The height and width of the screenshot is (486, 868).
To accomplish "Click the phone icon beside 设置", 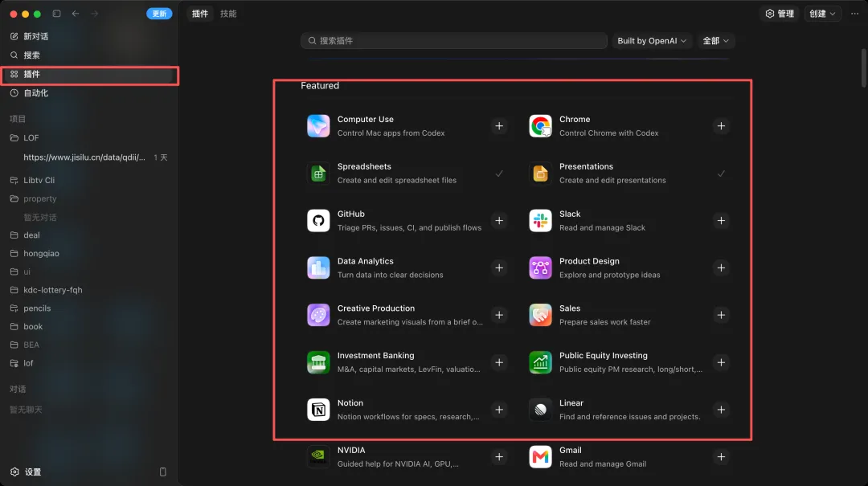I will [x=162, y=472].
